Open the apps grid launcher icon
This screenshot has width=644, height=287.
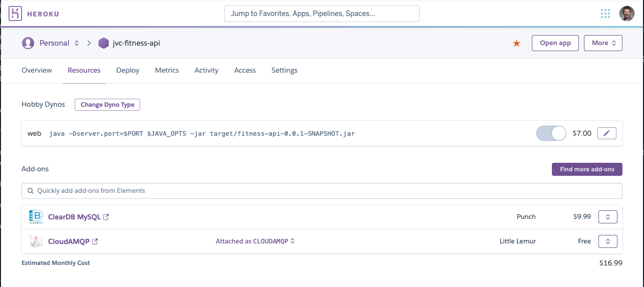[605, 14]
